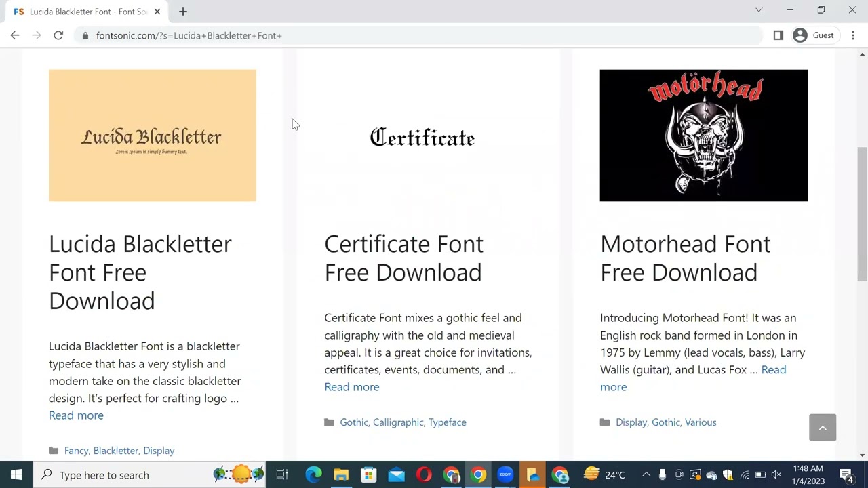Open File Explorer from the taskbar

click(x=341, y=475)
